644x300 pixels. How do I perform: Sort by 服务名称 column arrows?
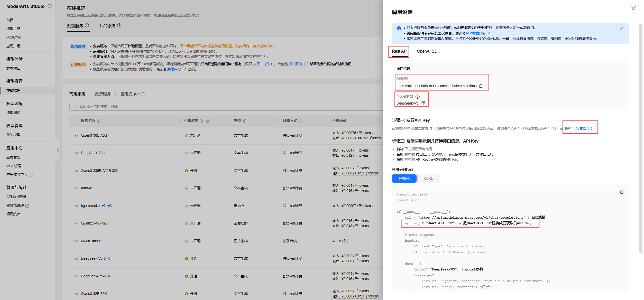coord(98,121)
